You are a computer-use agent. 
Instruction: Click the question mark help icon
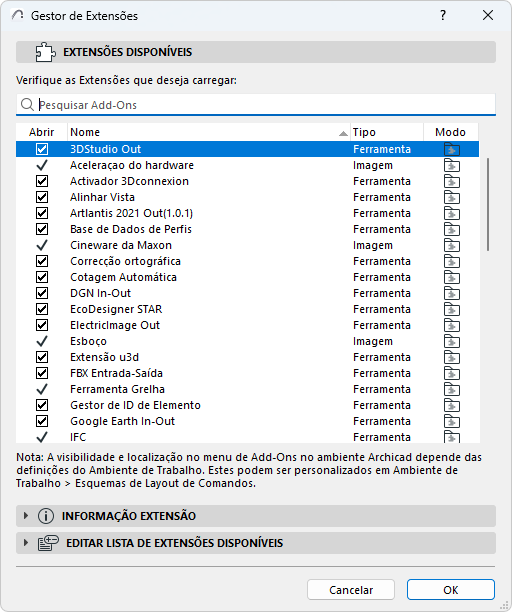tap(443, 15)
